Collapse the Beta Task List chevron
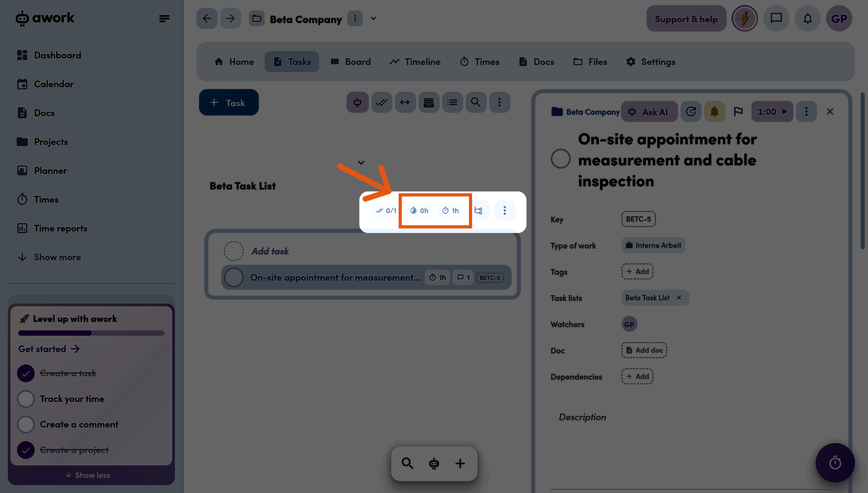Screen dimensions: 868x493 coord(361,163)
